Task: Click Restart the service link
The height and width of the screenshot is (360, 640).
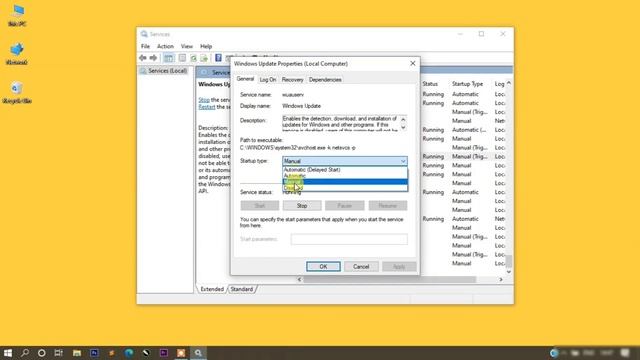Action: click(x=207, y=107)
